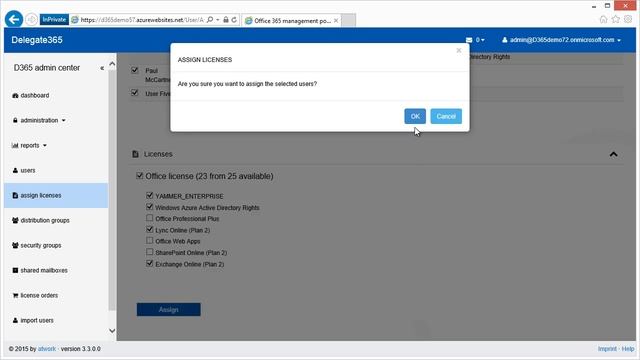Check Office Professional Plus option
This screenshot has height=360, width=640.
coord(149,218)
